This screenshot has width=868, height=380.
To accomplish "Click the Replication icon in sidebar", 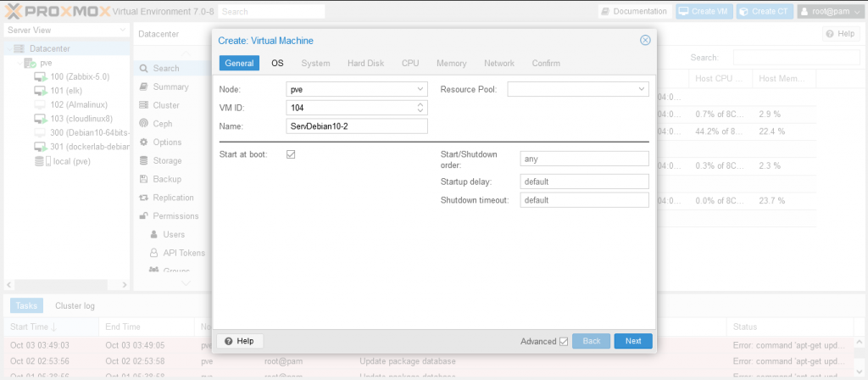I will coord(143,198).
